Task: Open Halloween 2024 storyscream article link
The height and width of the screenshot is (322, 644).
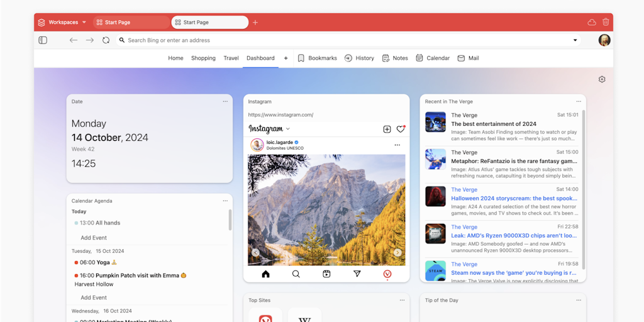Action: (514, 198)
